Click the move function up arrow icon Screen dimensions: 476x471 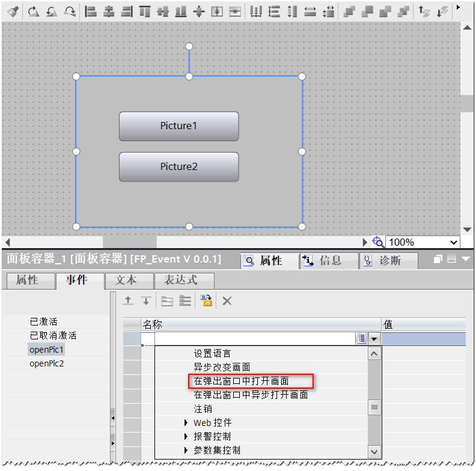[x=128, y=301]
